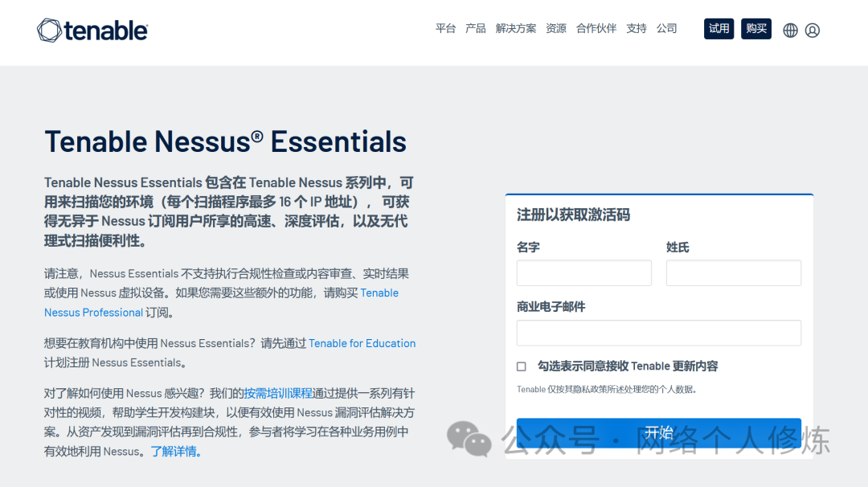The width and height of the screenshot is (868, 487).
Task: Open the 资源 menu
Action: (556, 29)
